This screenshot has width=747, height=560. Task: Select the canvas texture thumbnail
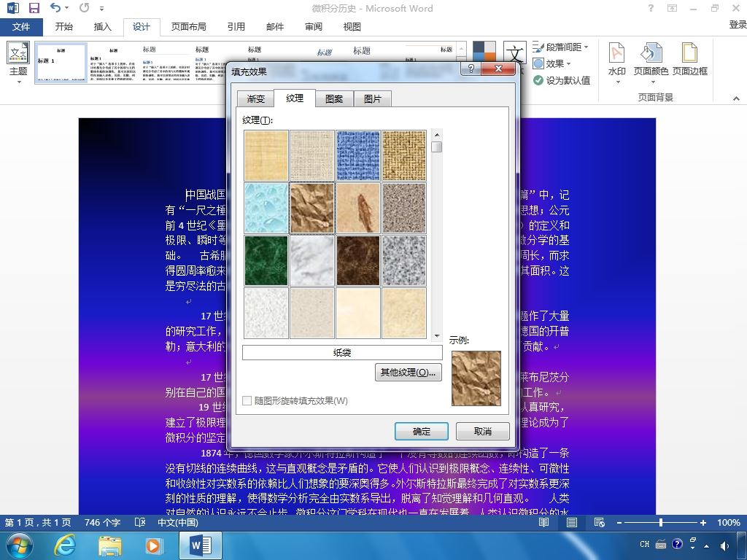coord(312,156)
